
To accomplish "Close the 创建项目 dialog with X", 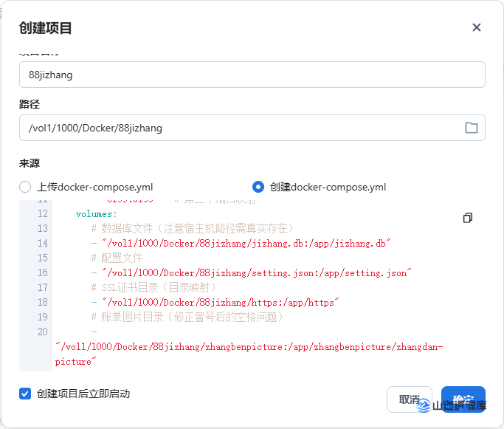I will [x=476, y=27].
